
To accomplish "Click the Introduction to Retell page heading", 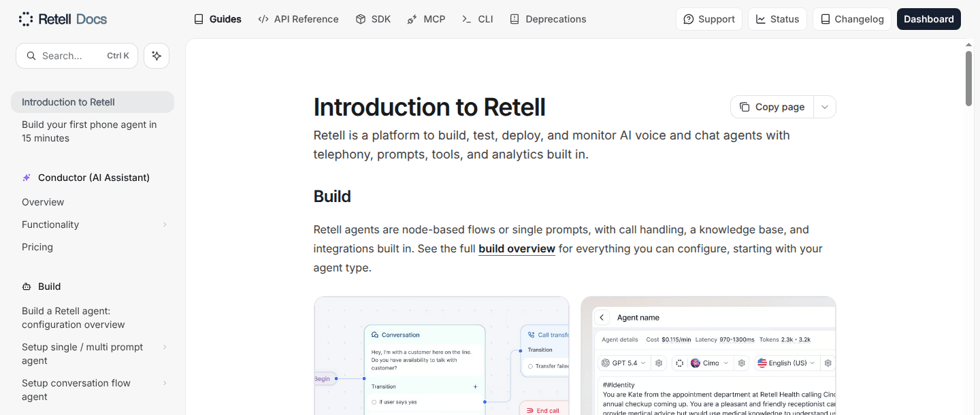I will 429,107.
